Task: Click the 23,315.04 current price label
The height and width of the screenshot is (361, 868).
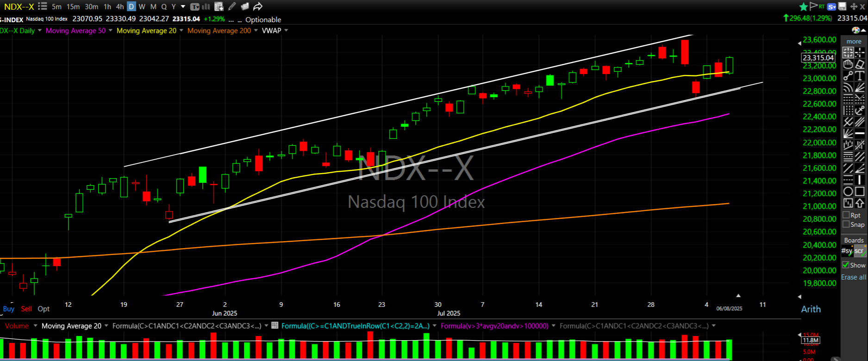Action: pyautogui.click(x=818, y=58)
